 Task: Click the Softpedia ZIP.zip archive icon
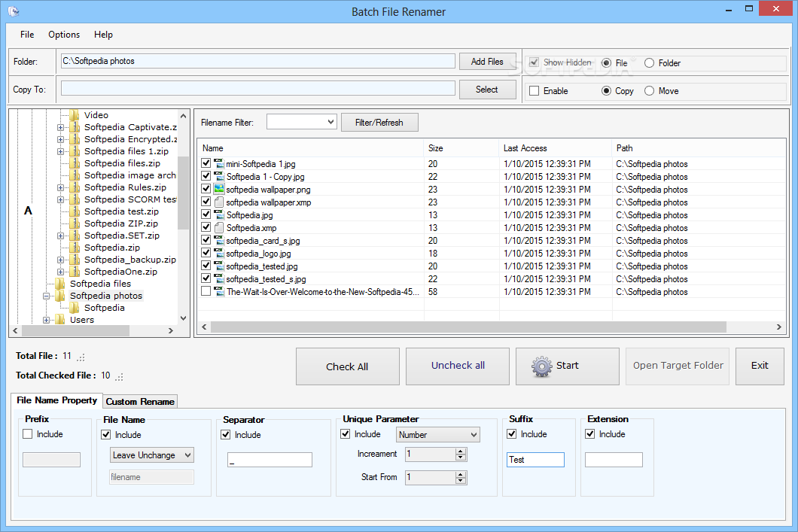coord(75,223)
